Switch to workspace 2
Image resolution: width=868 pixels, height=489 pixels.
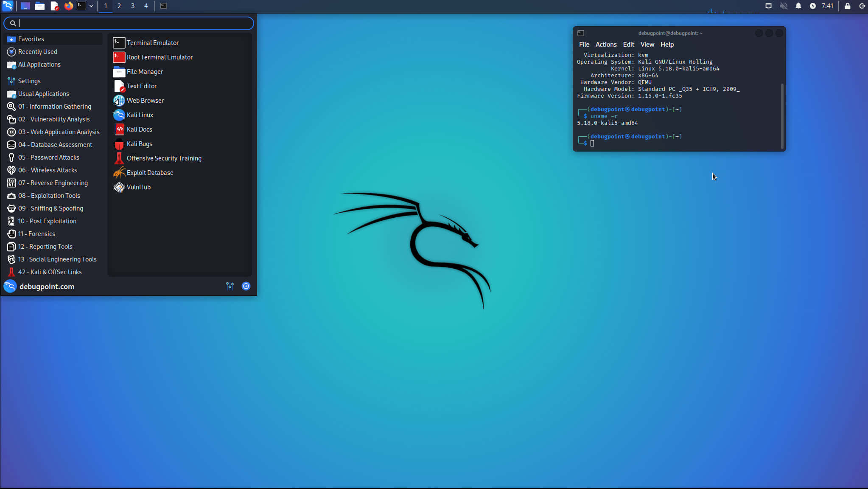click(119, 6)
